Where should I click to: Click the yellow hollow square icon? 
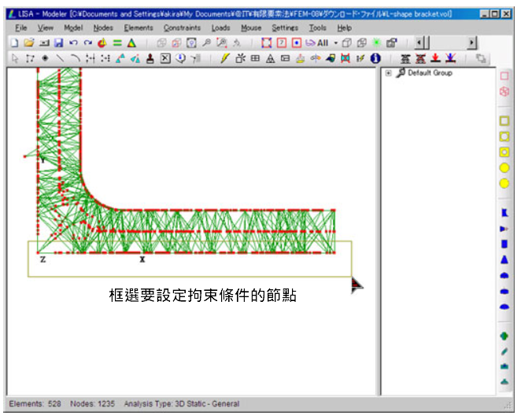pyautogui.click(x=504, y=121)
